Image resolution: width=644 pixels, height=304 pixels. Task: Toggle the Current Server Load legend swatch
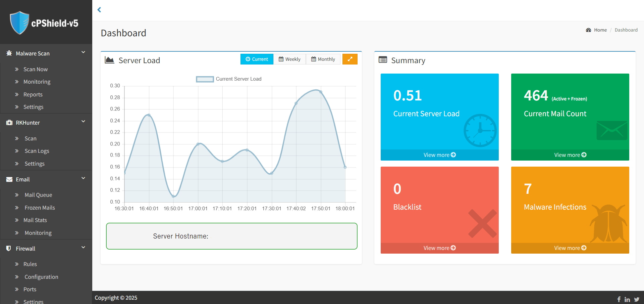[x=205, y=79]
